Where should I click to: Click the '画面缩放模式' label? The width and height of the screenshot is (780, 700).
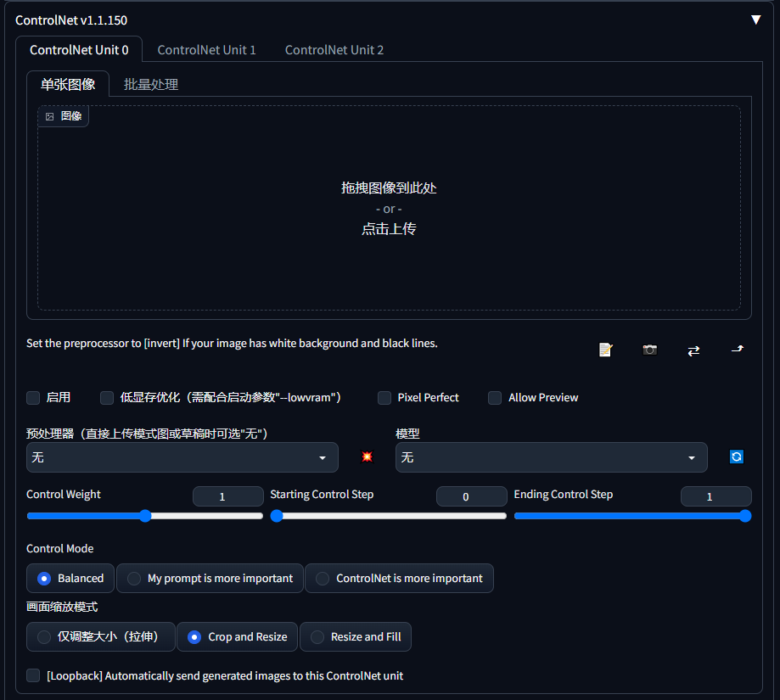pos(62,607)
